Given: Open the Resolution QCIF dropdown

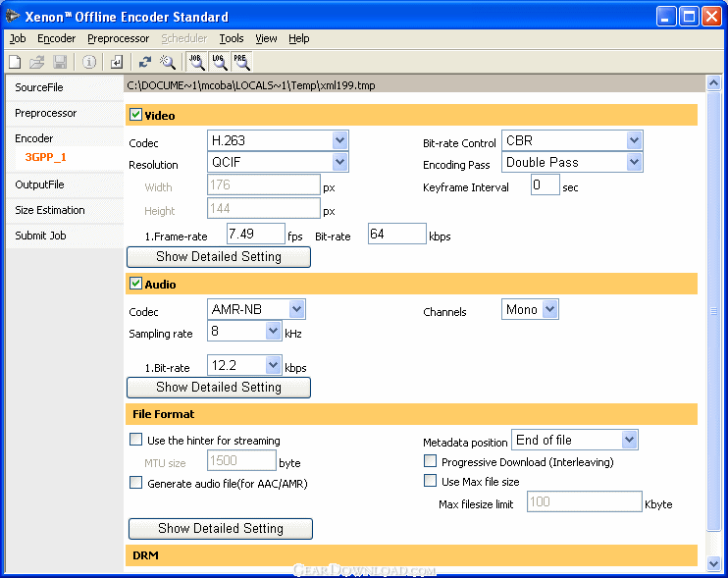Looking at the screenshot, I should [x=278, y=162].
